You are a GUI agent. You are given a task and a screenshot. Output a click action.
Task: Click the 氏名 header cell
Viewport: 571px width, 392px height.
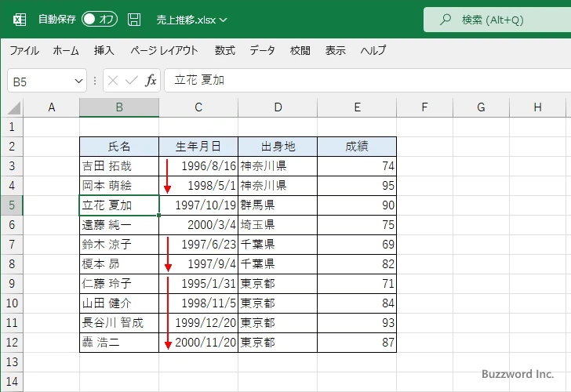point(119,147)
